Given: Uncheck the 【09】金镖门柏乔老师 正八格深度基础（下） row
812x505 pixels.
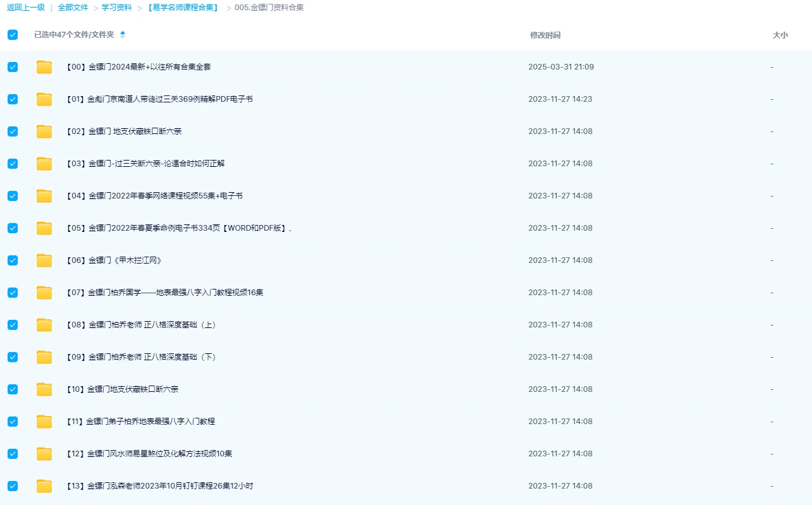Looking at the screenshot, I should coord(13,357).
